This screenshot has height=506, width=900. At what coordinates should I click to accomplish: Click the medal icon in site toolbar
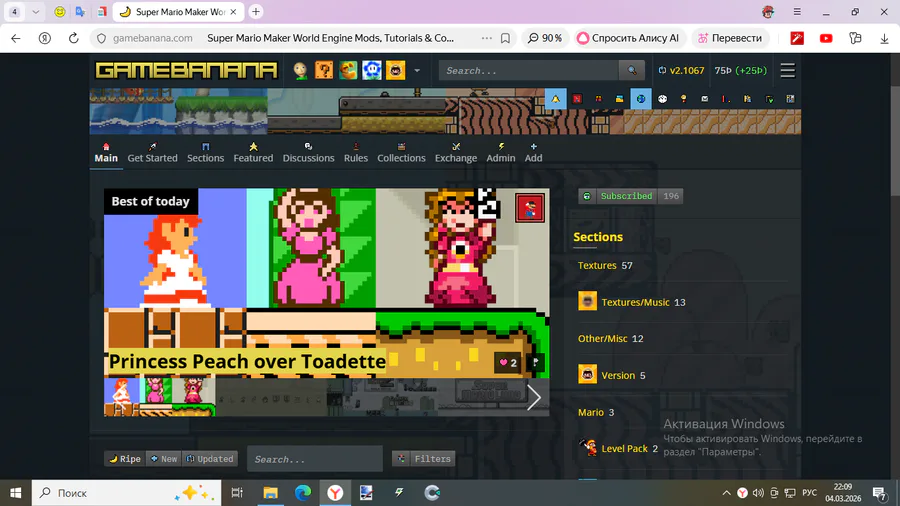[x=684, y=99]
